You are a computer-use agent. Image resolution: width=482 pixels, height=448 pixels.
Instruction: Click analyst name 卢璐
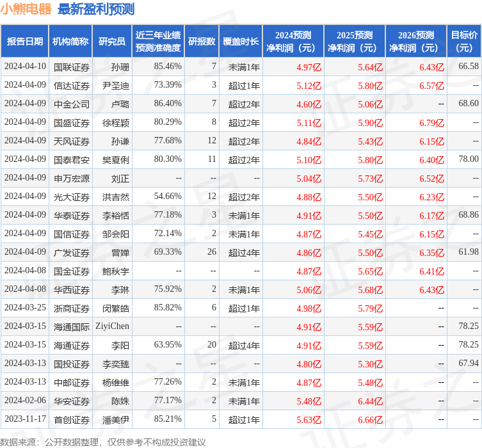(x=120, y=104)
